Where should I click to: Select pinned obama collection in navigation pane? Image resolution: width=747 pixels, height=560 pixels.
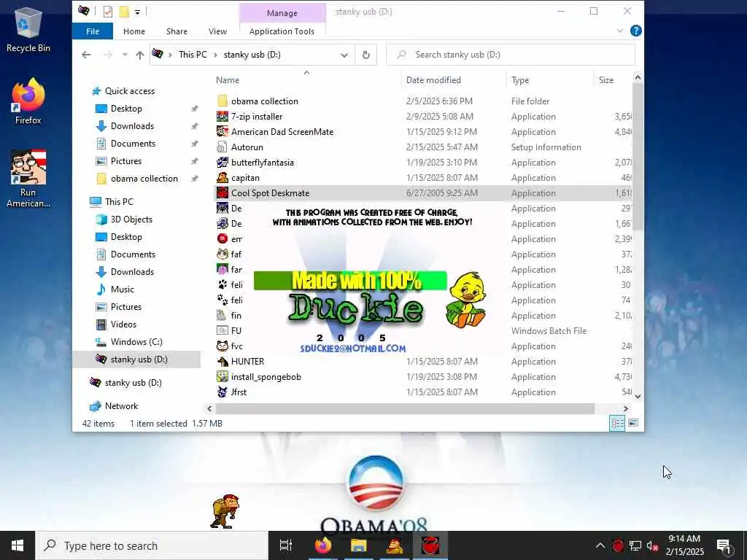pos(144,179)
